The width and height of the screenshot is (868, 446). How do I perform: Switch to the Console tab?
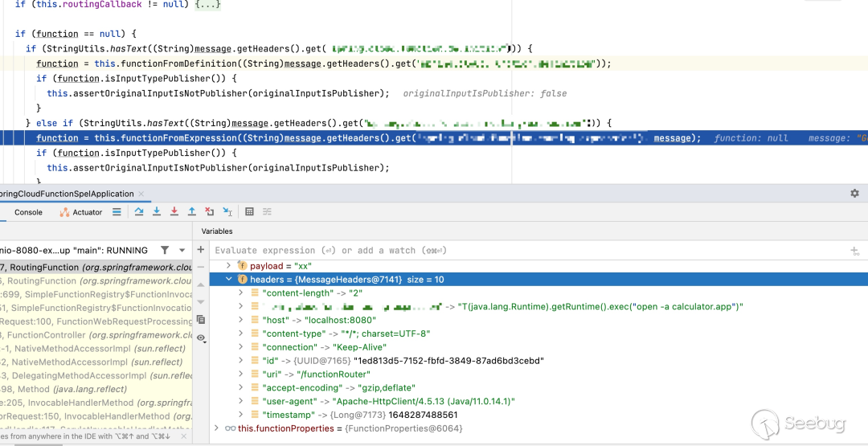pyautogui.click(x=28, y=212)
